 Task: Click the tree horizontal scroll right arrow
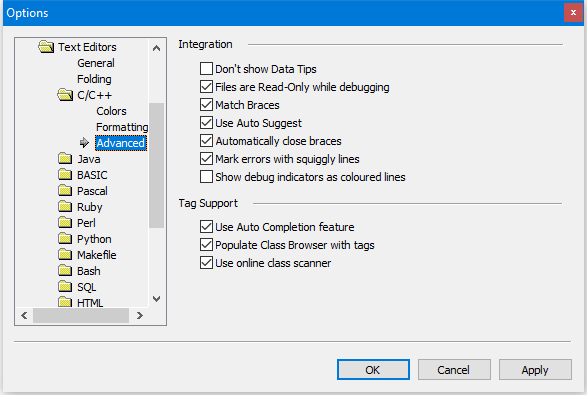(140, 316)
